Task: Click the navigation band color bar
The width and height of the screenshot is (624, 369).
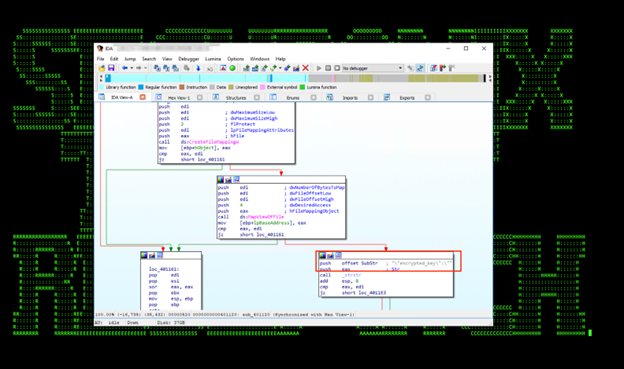Action: pos(295,78)
